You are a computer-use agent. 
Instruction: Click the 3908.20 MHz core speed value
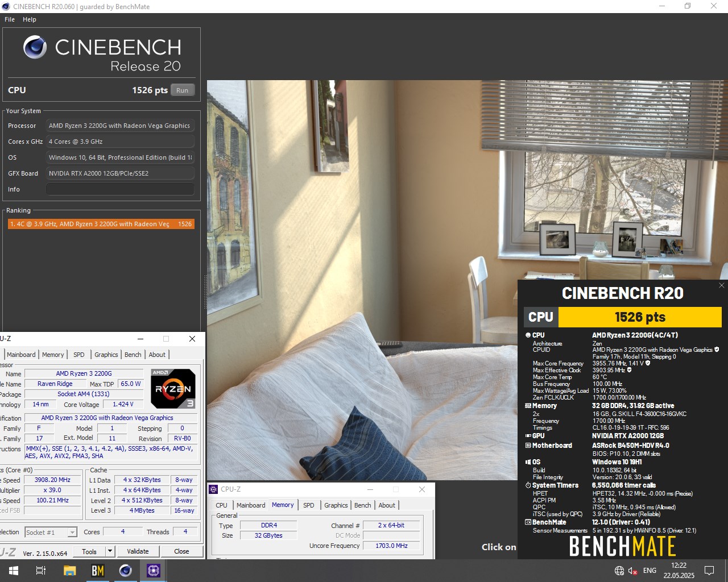click(x=52, y=480)
